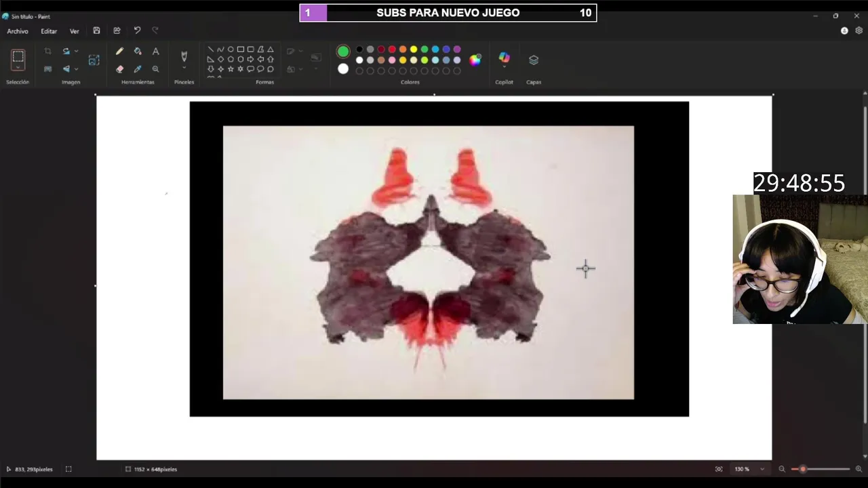This screenshot has height=488, width=868.
Task: Click the Rotate image icon
Action: [66, 52]
